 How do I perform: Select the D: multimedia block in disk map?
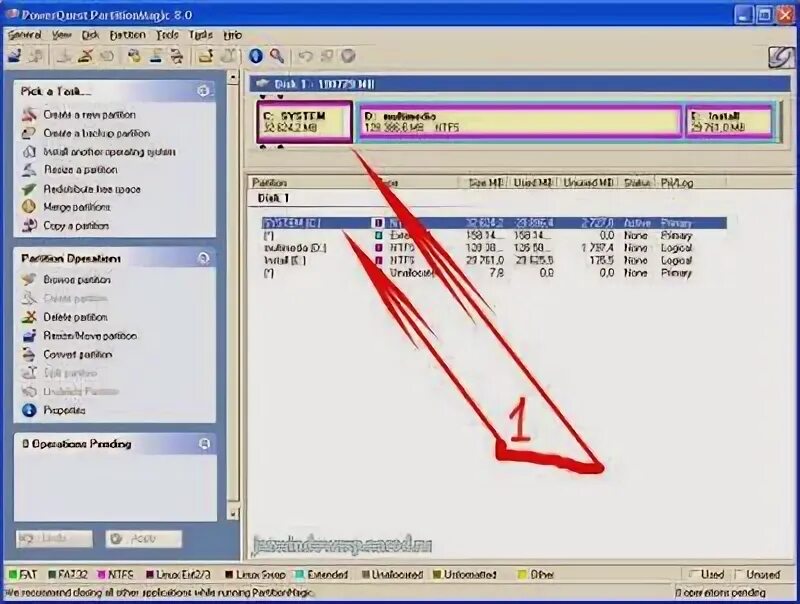coord(520,122)
